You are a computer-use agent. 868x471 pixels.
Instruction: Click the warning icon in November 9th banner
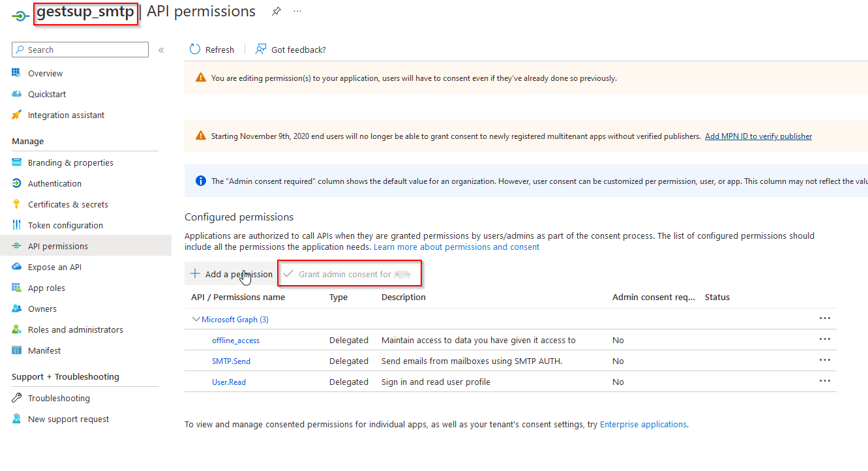[x=201, y=136]
